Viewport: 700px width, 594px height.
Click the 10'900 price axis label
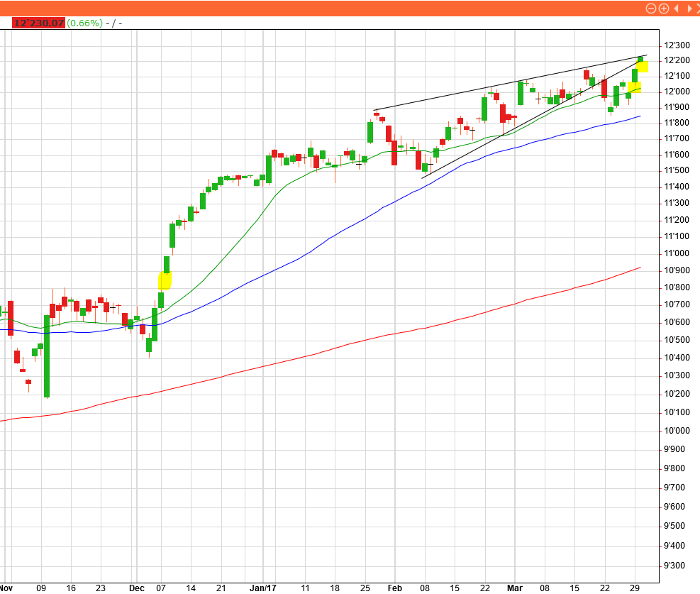677,270
